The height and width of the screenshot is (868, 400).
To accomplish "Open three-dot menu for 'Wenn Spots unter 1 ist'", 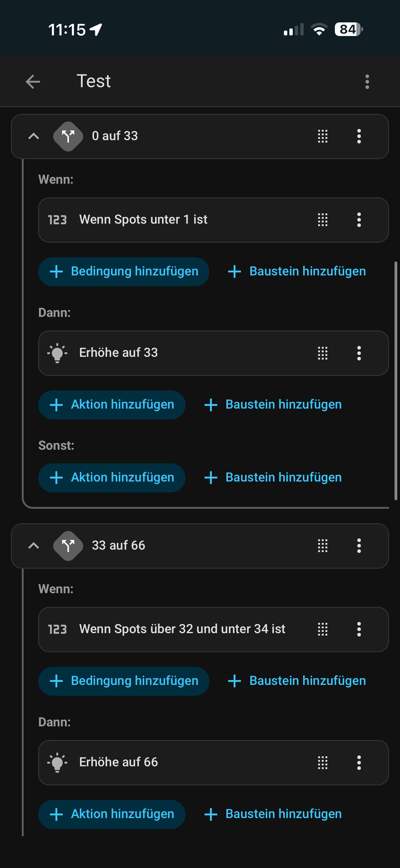I will (359, 220).
